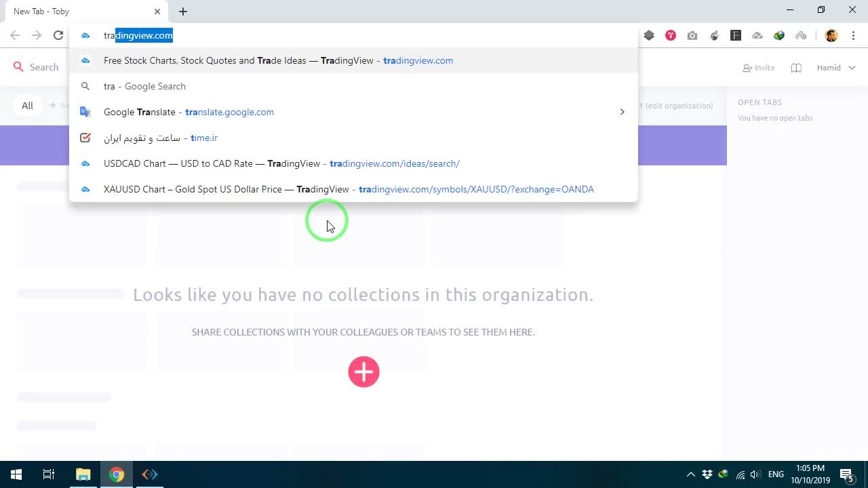
Task: Open File Explorer from the taskbar
Action: (x=83, y=474)
